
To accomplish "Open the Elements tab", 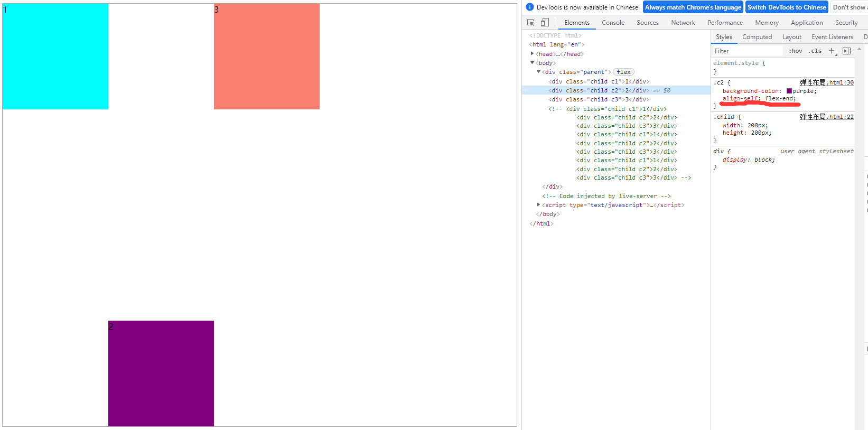I will click(577, 23).
